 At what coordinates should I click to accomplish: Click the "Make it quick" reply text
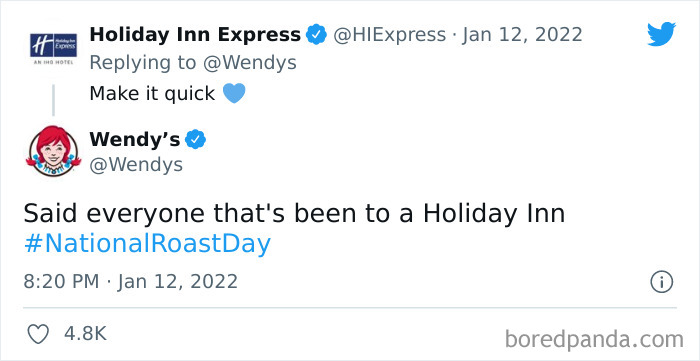pos(152,94)
